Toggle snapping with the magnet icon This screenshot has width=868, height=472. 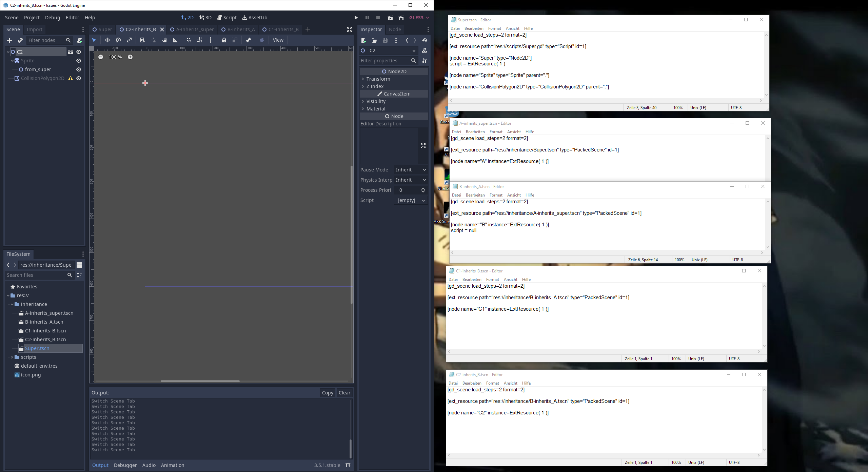pos(189,40)
